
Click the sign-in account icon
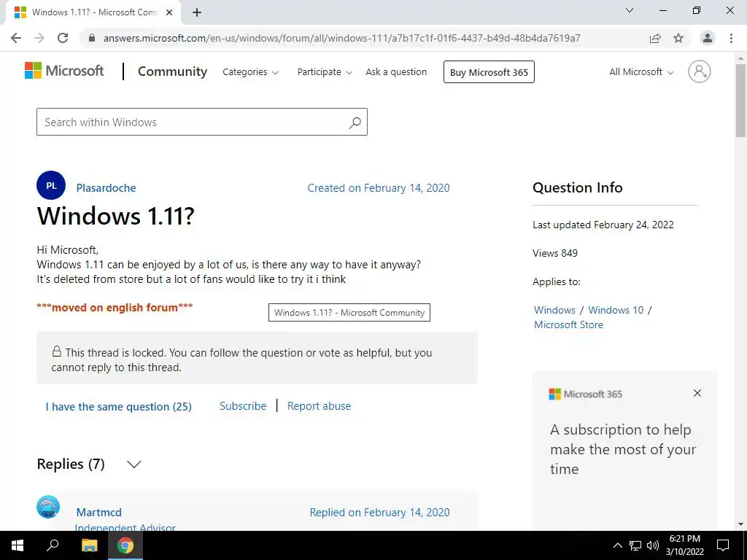click(x=700, y=71)
